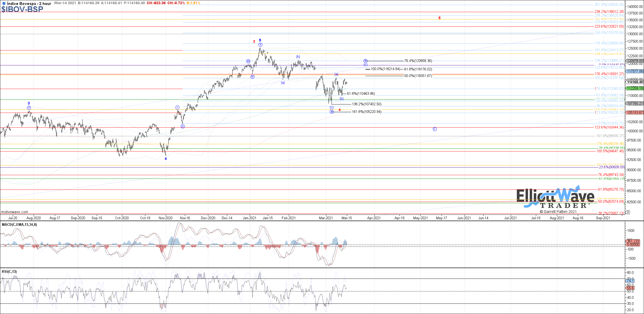Viewport: 644px width, 314px height.
Task: Click the green 112259.19 price tag
Action: (x=635, y=88)
